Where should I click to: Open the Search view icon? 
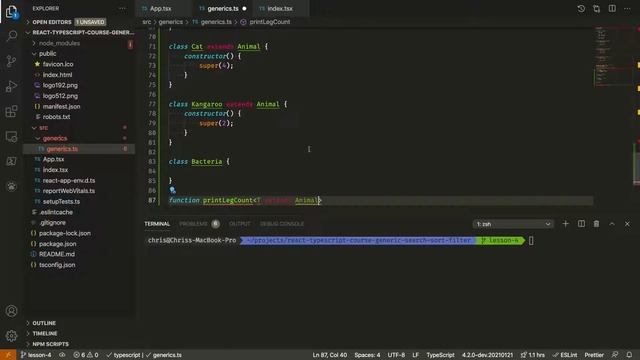click(11, 36)
